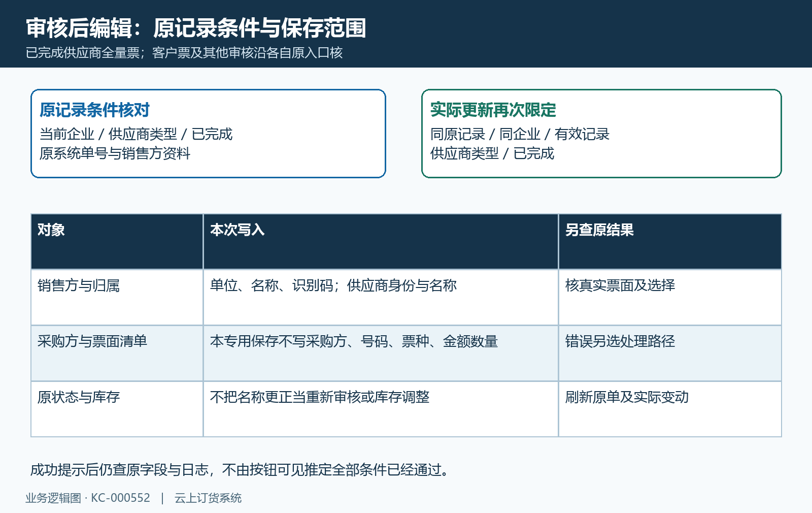Click the cell 刷新原单及实际变动
This screenshot has height=513, width=812.
coord(670,409)
